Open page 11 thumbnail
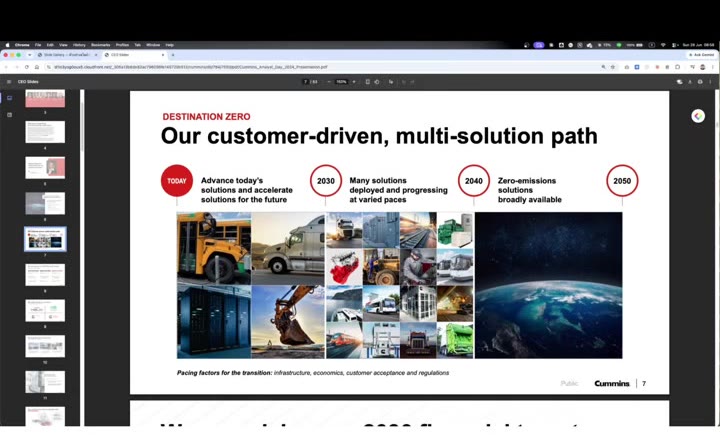 [x=45, y=382]
